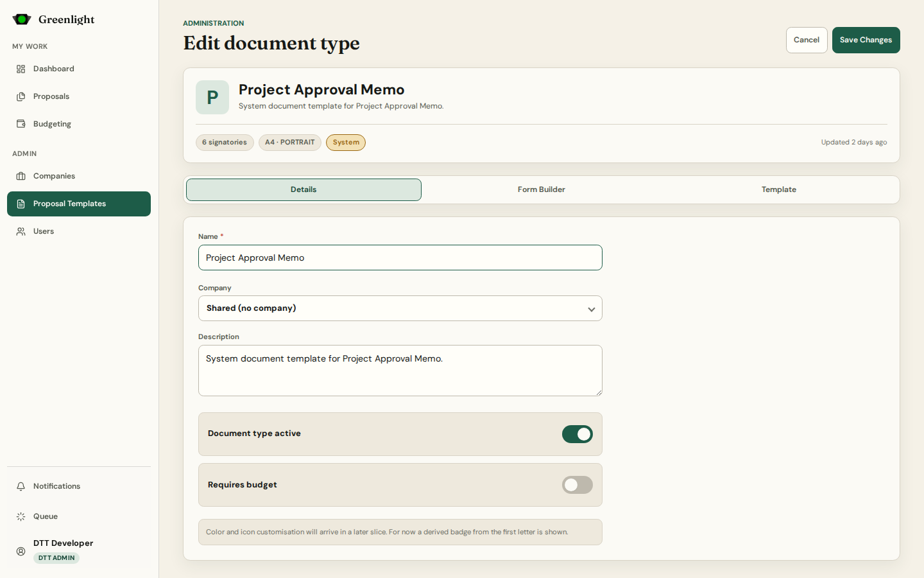Click the Project Approval Memo heading
Image resolution: width=924 pixels, height=578 pixels.
pyautogui.click(x=321, y=89)
